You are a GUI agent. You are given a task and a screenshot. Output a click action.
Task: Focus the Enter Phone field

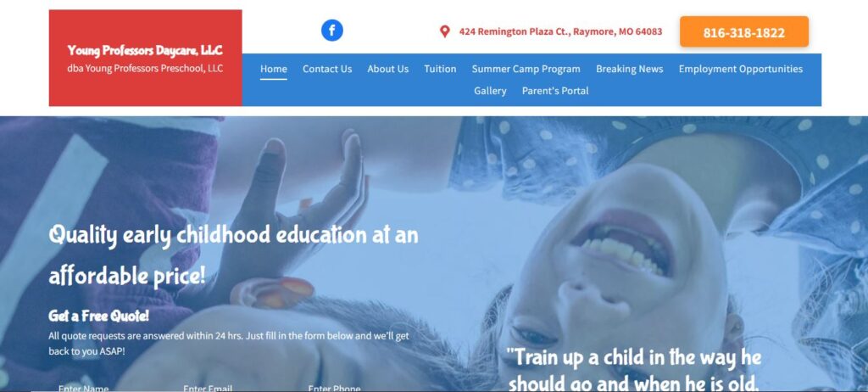click(x=361, y=387)
